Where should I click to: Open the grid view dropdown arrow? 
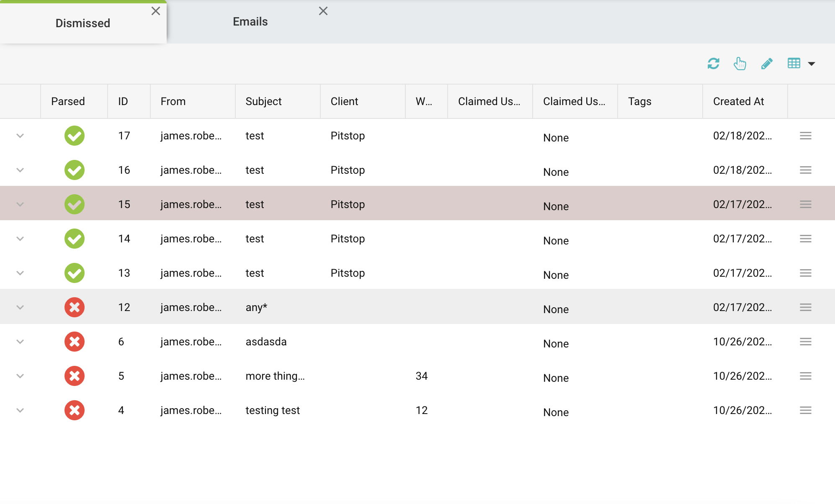[x=812, y=64]
